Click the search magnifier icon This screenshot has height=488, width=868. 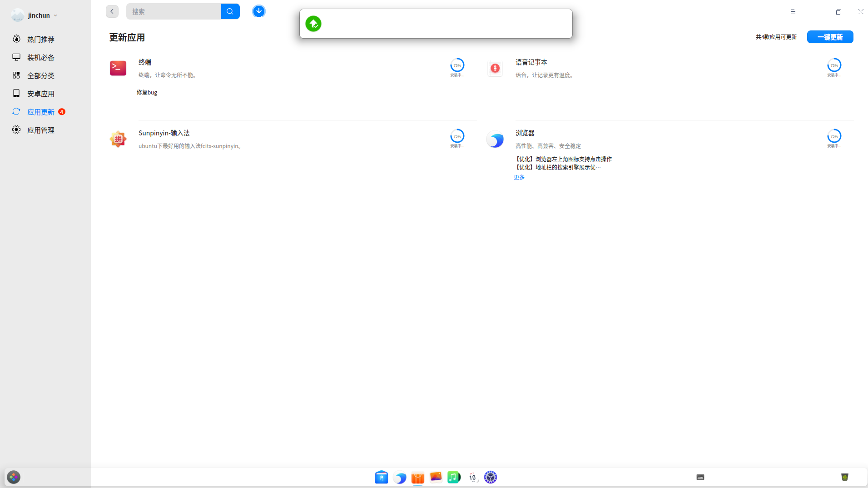click(230, 11)
